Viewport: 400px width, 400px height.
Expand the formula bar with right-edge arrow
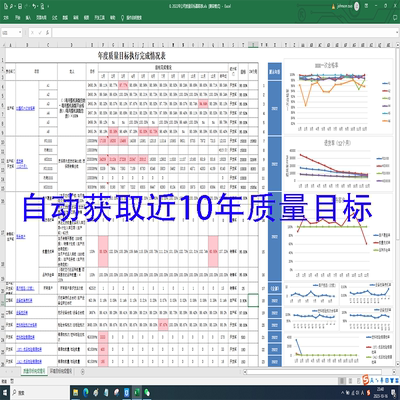click(396, 33)
